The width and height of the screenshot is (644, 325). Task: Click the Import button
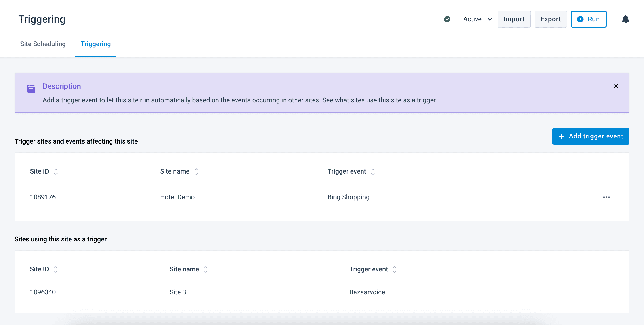pyautogui.click(x=514, y=19)
